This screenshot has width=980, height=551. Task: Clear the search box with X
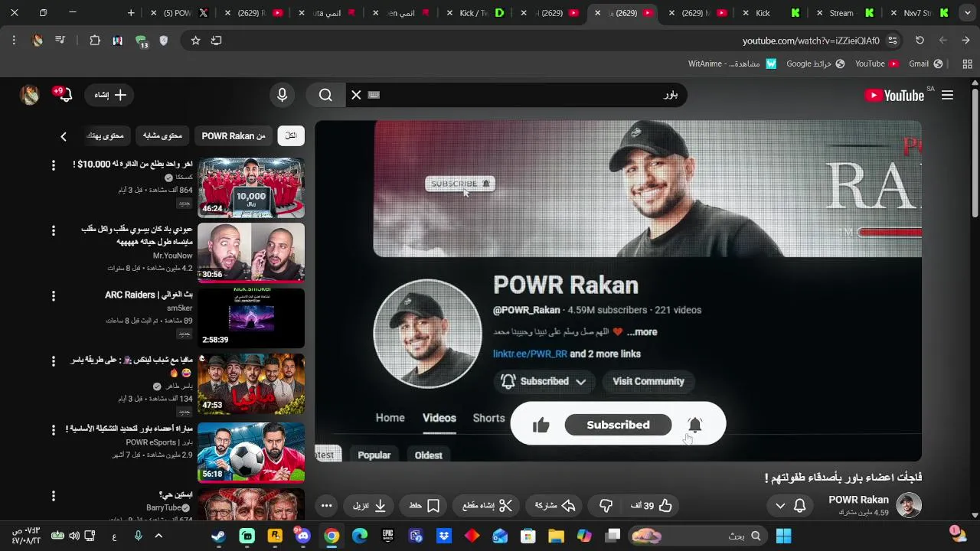(x=356, y=95)
